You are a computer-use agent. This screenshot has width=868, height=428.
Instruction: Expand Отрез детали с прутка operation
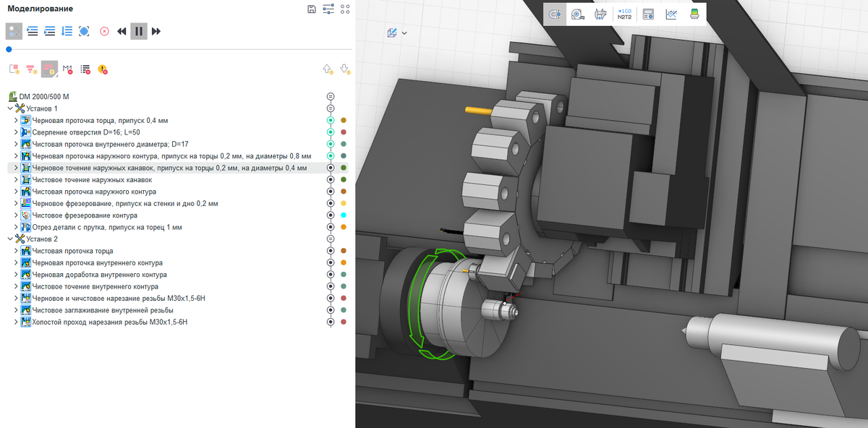point(16,227)
